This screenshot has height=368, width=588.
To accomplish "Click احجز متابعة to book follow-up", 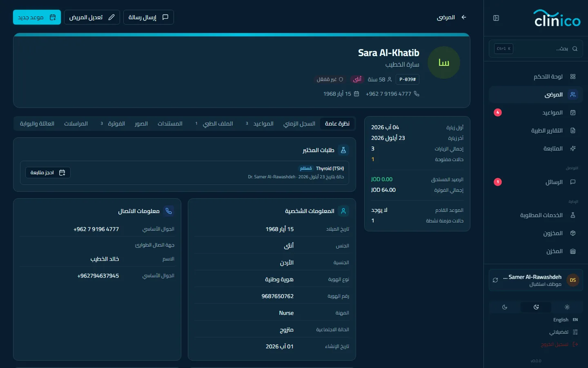I will (x=48, y=173).
